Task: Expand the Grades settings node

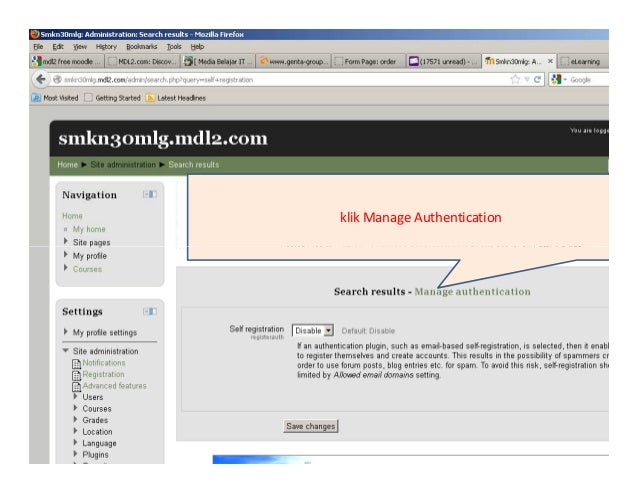Action: coord(75,419)
